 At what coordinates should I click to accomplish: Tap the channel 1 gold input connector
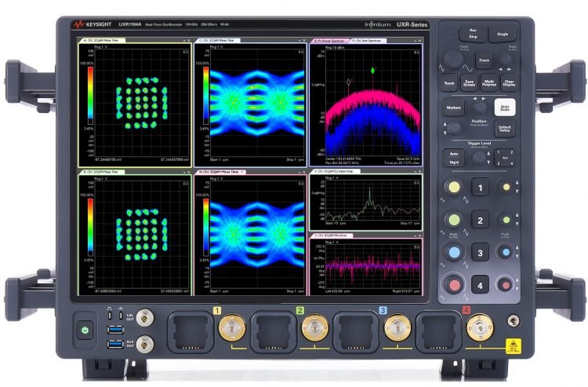(x=233, y=328)
